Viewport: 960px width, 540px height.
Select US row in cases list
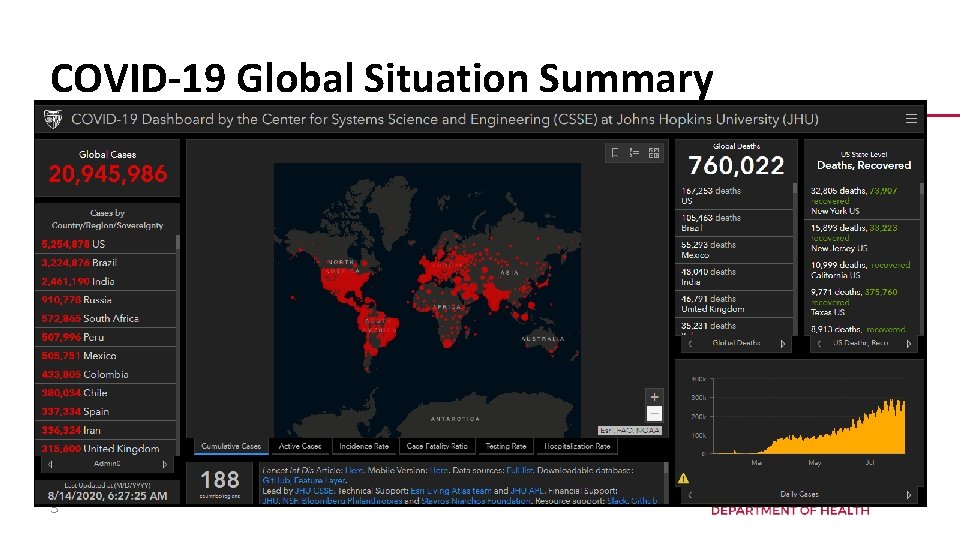[107, 244]
